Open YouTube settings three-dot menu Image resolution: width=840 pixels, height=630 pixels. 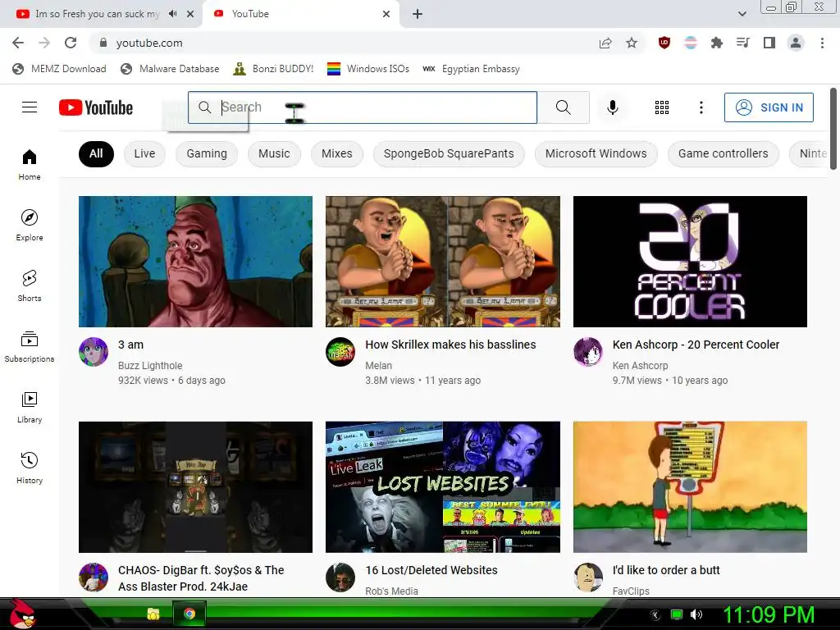click(701, 107)
